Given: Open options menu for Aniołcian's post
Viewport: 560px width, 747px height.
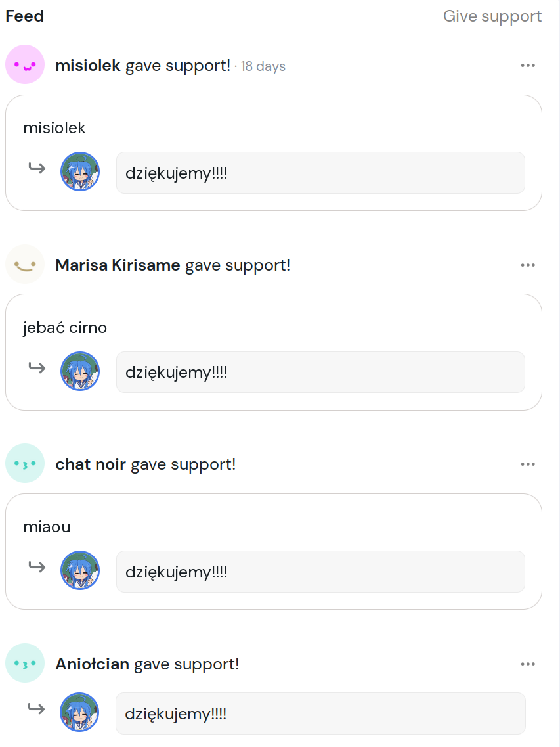Looking at the screenshot, I should [x=528, y=664].
